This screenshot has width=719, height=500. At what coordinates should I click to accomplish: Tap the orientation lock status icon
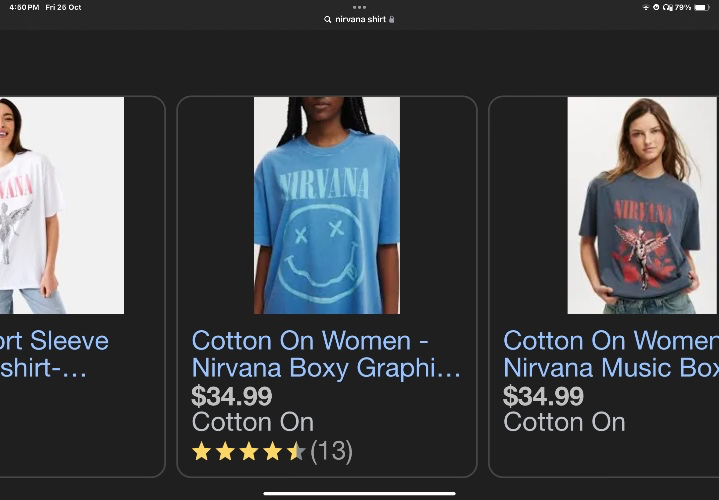656,7
